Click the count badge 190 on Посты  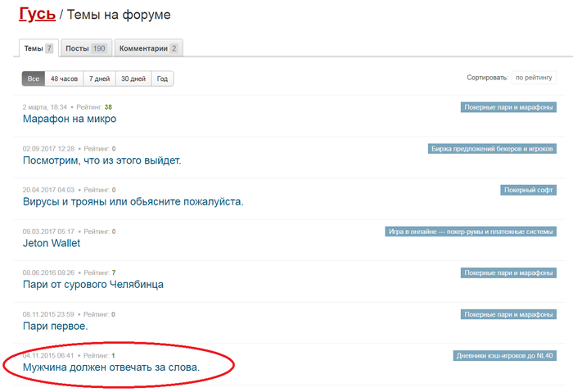point(99,48)
